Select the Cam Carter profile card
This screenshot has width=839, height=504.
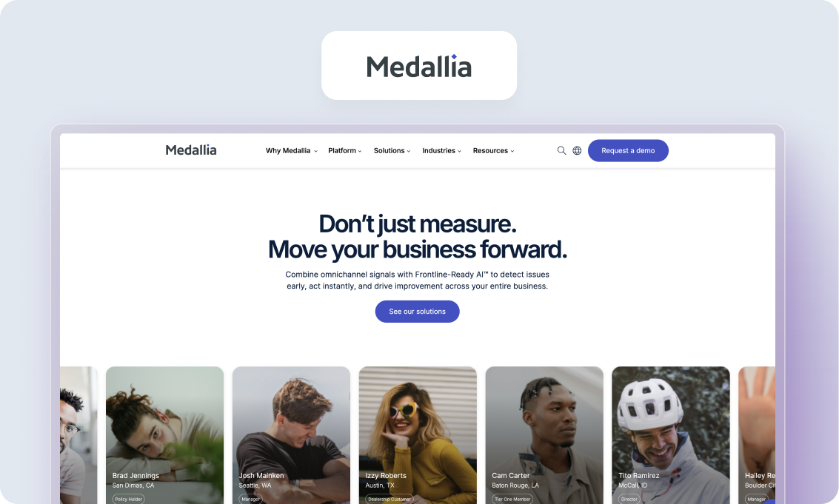click(x=544, y=435)
